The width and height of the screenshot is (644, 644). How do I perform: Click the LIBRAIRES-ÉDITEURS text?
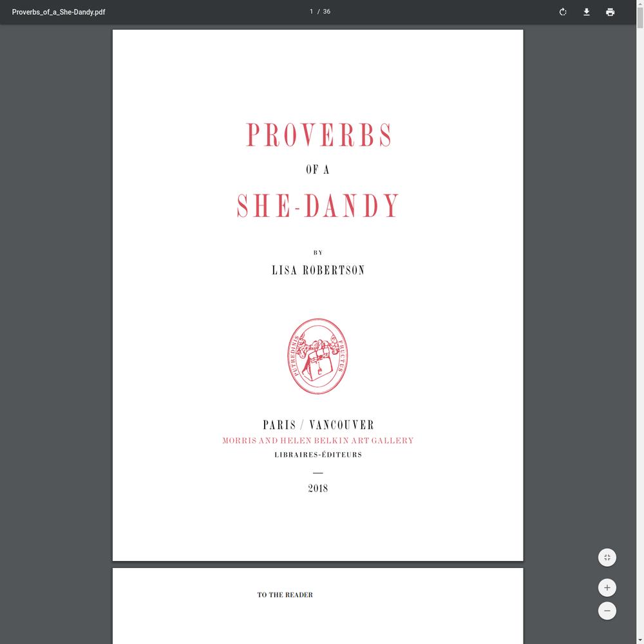click(x=318, y=455)
